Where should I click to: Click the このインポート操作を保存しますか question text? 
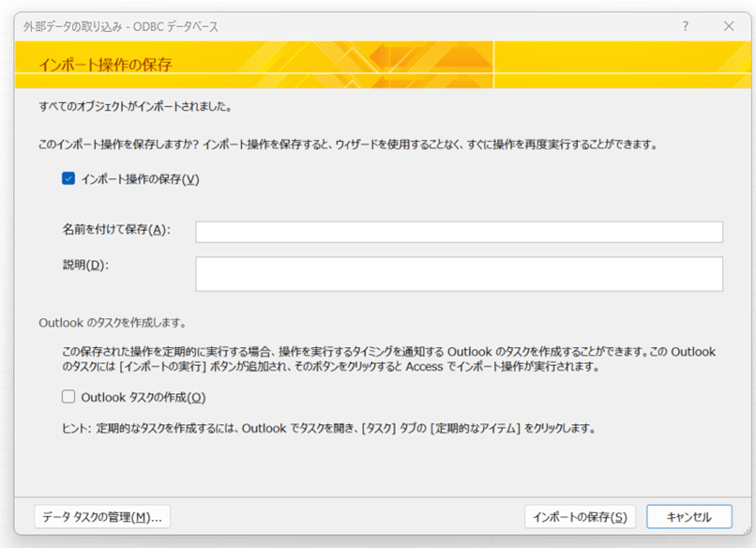click(348, 145)
